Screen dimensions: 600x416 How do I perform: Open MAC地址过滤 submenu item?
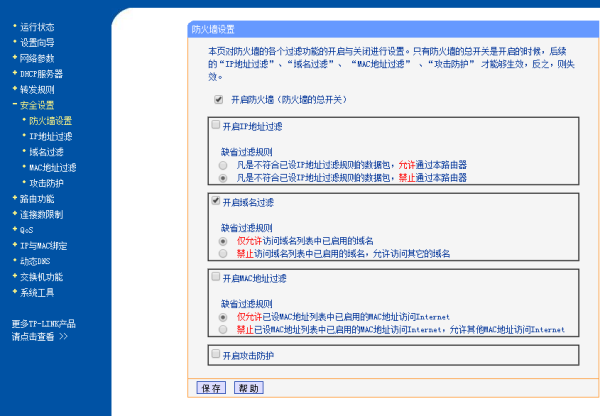pos(53,168)
